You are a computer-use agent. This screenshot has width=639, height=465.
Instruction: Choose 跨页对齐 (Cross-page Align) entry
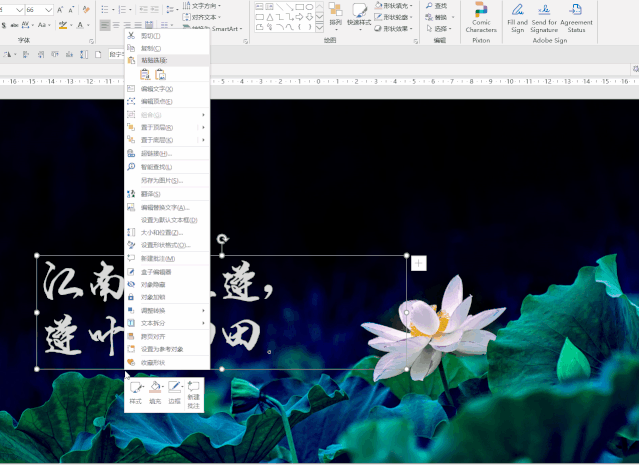167,337
